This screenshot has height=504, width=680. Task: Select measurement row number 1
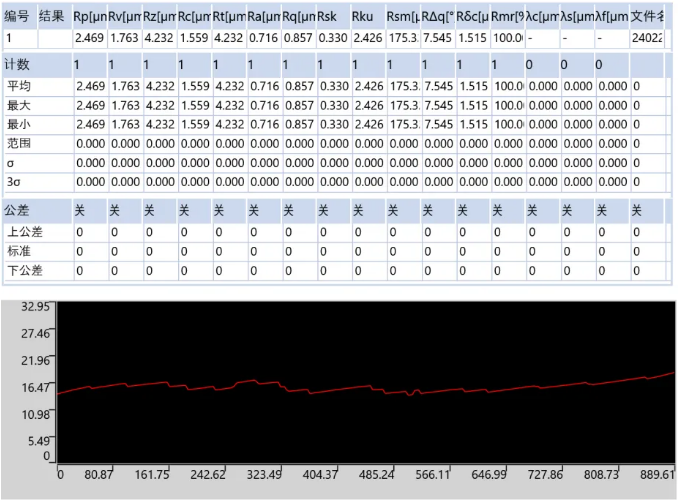point(17,38)
